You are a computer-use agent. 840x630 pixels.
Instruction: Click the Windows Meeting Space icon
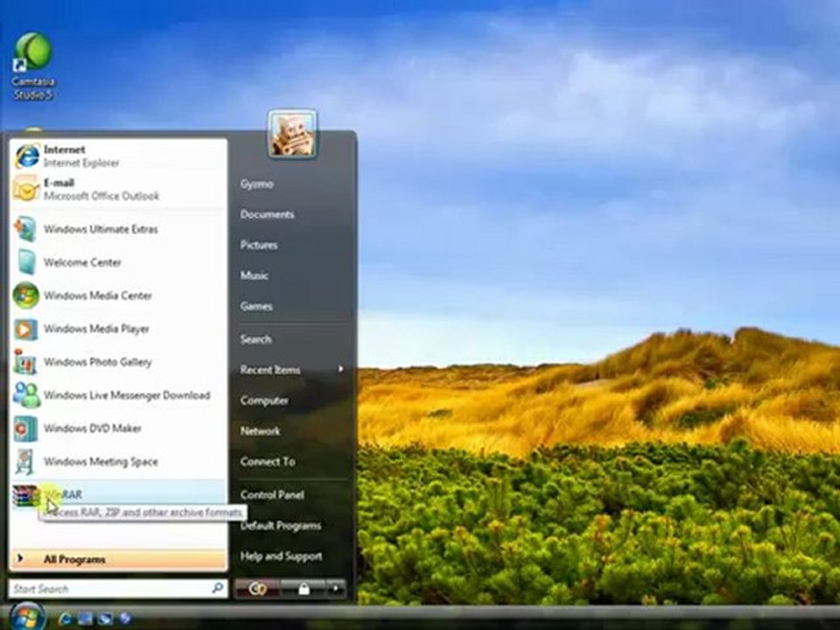[x=25, y=462]
